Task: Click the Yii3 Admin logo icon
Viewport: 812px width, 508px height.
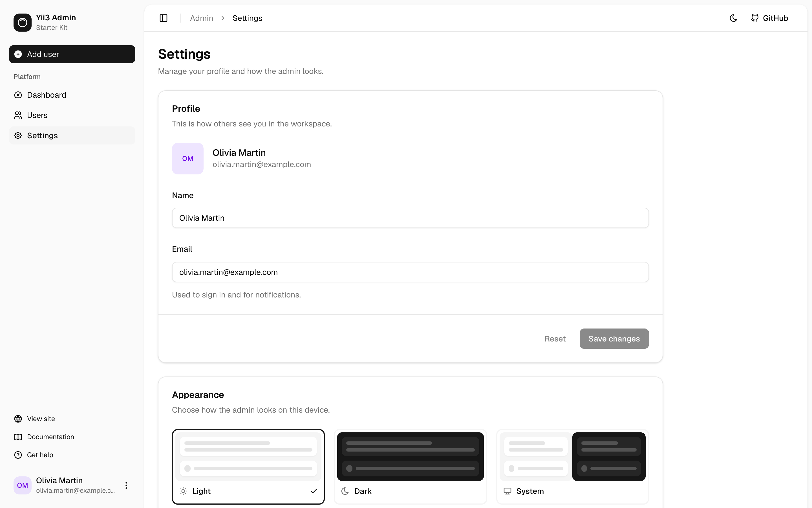Action: click(x=23, y=23)
